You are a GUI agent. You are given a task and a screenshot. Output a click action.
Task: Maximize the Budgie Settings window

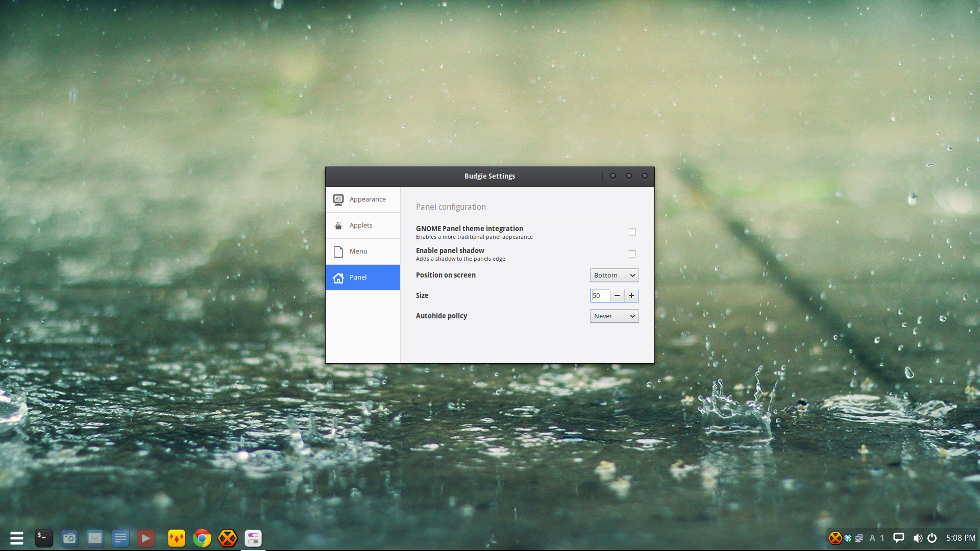629,176
